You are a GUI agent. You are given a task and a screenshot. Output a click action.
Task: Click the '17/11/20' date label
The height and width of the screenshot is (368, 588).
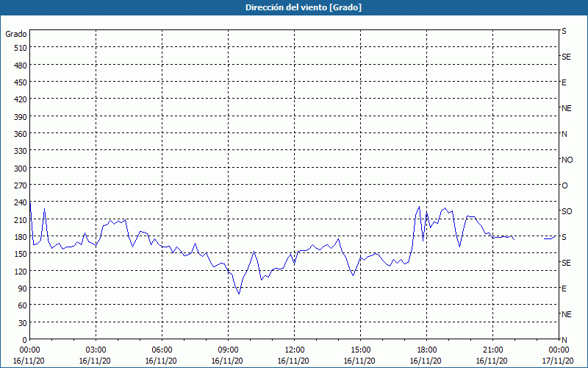(x=559, y=361)
